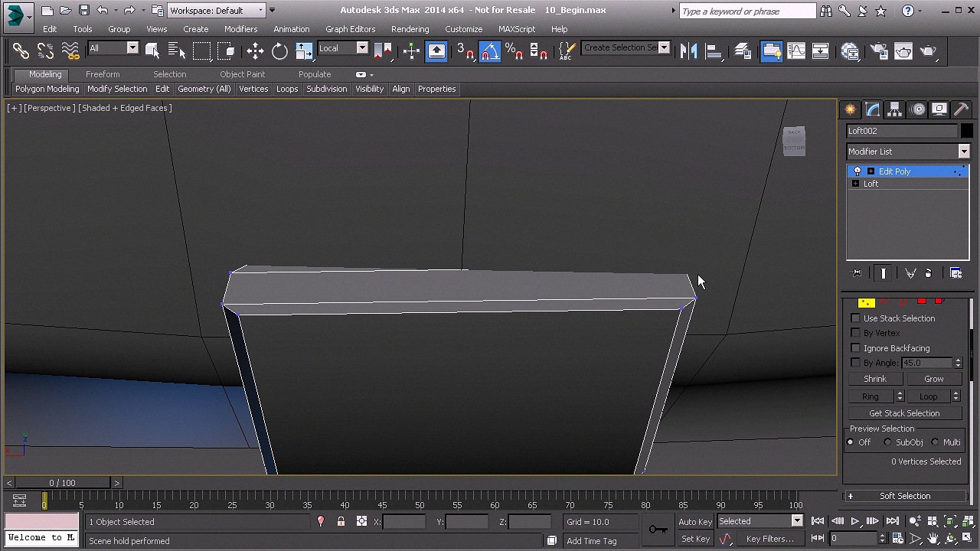Click the Grow selection button
This screenshot has width=980, height=551.
click(933, 379)
